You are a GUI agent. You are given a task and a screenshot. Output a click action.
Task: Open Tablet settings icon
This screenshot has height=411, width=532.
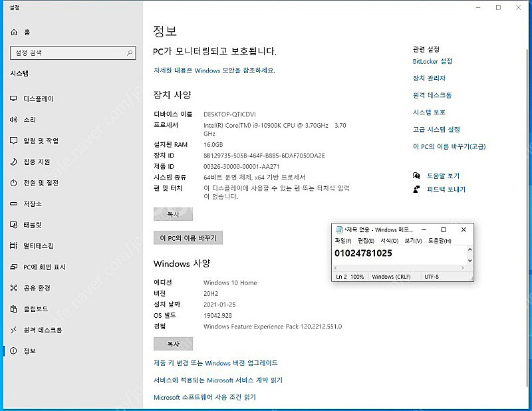pos(13,225)
